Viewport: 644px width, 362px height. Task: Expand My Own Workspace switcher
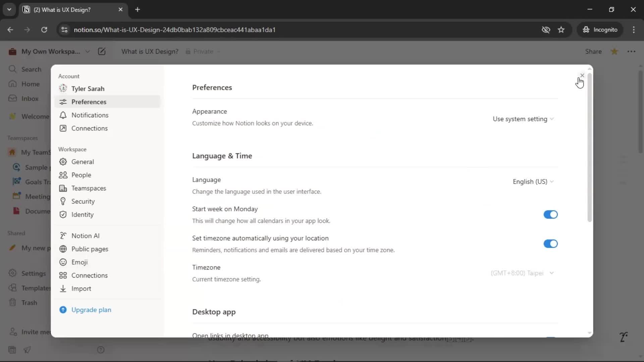pos(49,51)
